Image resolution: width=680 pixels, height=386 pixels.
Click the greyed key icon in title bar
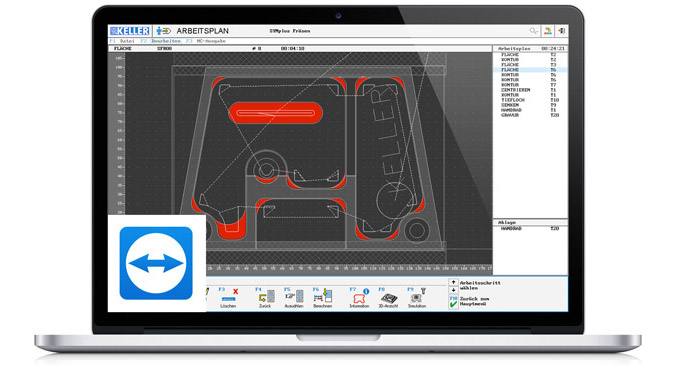click(x=534, y=31)
